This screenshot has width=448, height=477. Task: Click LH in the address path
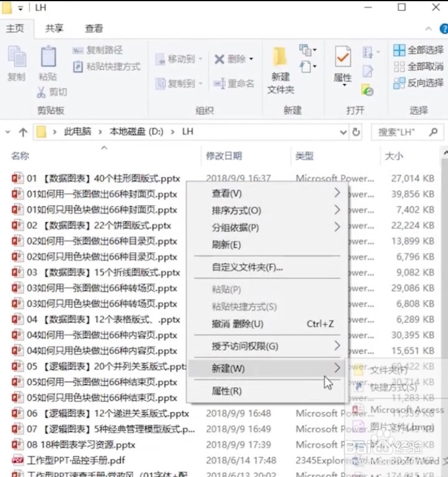[188, 132]
